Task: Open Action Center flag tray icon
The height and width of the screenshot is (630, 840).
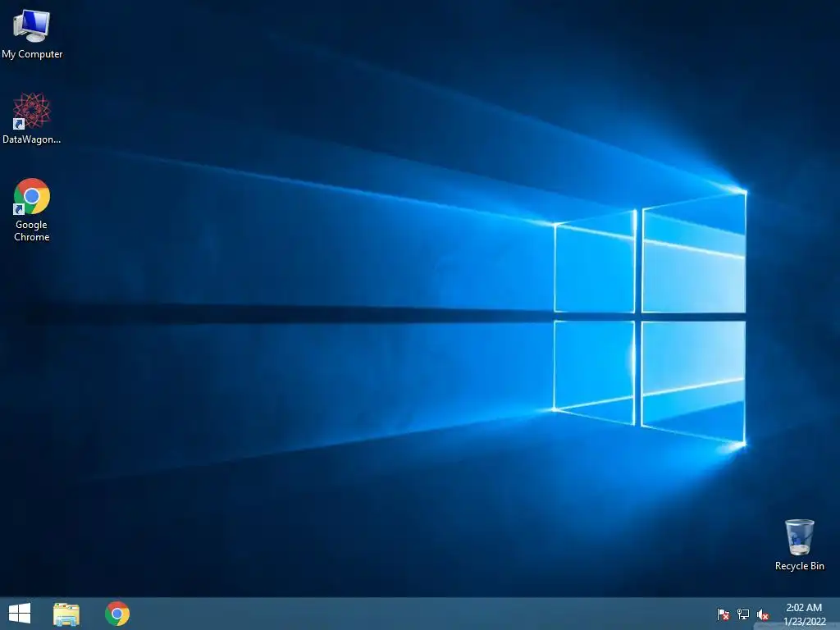Action: coord(724,614)
